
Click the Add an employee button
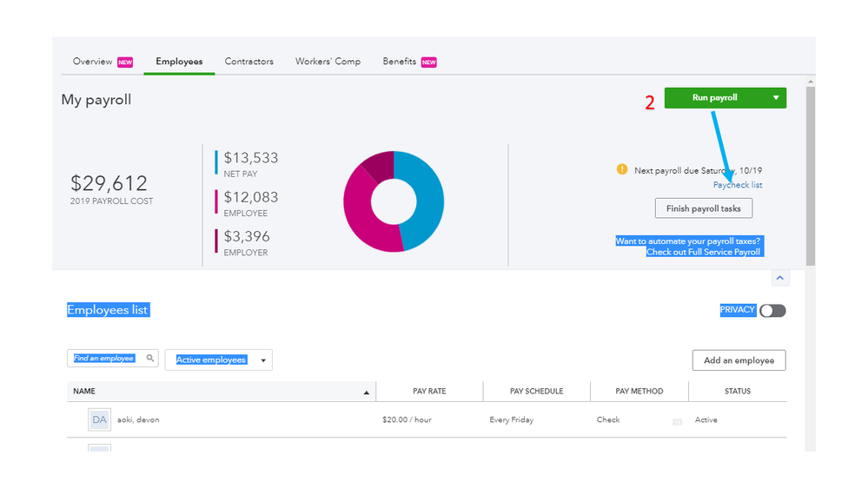pyautogui.click(x=739, y=360)
